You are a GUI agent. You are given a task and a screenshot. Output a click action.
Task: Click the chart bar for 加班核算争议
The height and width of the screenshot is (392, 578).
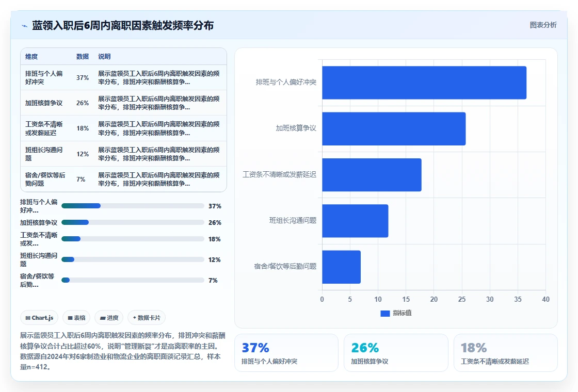point(394,128)
